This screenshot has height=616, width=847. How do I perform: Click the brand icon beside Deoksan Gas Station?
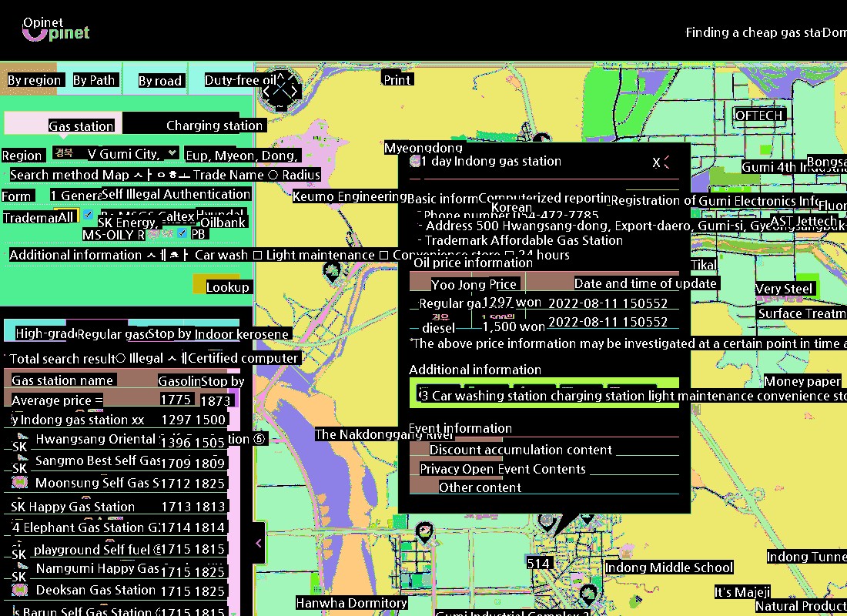[x=20, y=590]
